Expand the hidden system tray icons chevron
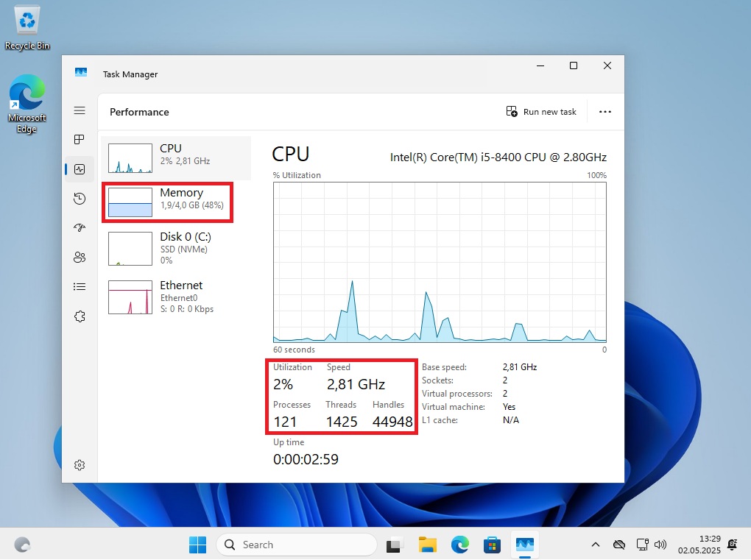 coord(596,545)
